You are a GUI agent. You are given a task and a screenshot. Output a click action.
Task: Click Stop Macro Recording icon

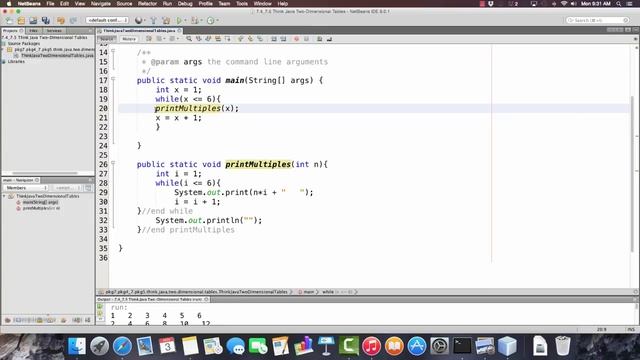306,39
